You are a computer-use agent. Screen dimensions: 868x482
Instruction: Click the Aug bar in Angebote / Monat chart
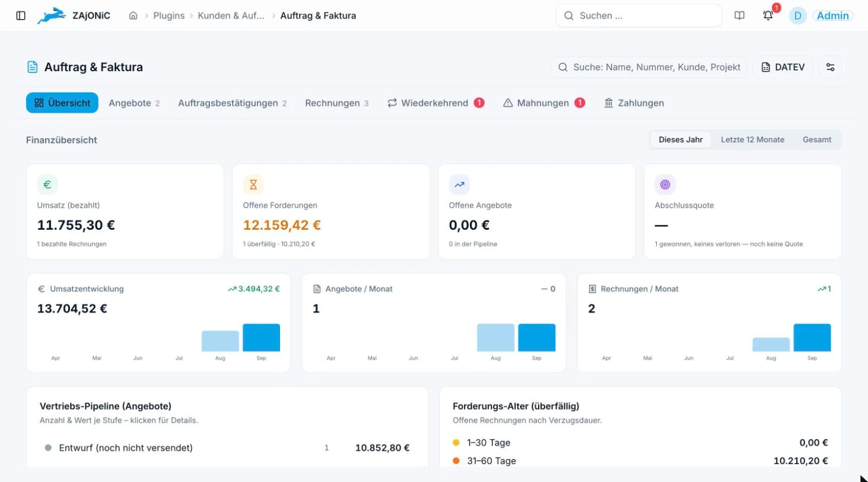point(495,338)
